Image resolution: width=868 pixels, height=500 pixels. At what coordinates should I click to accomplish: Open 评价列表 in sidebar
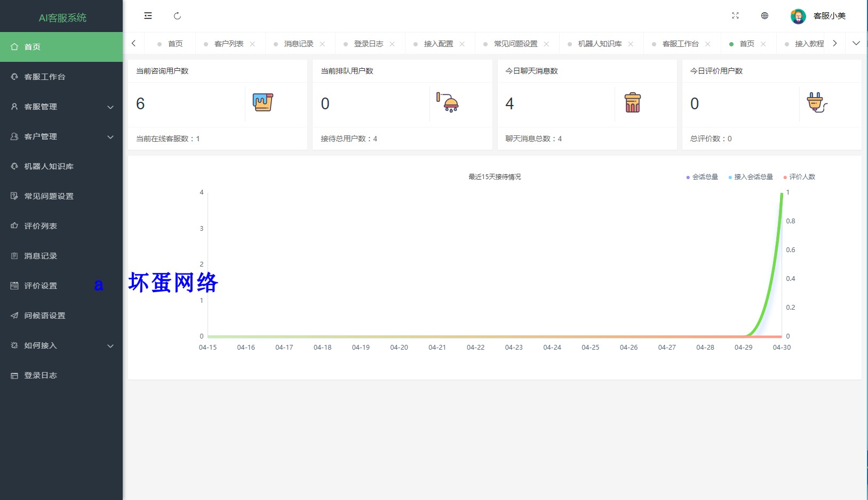pos(61,226)
